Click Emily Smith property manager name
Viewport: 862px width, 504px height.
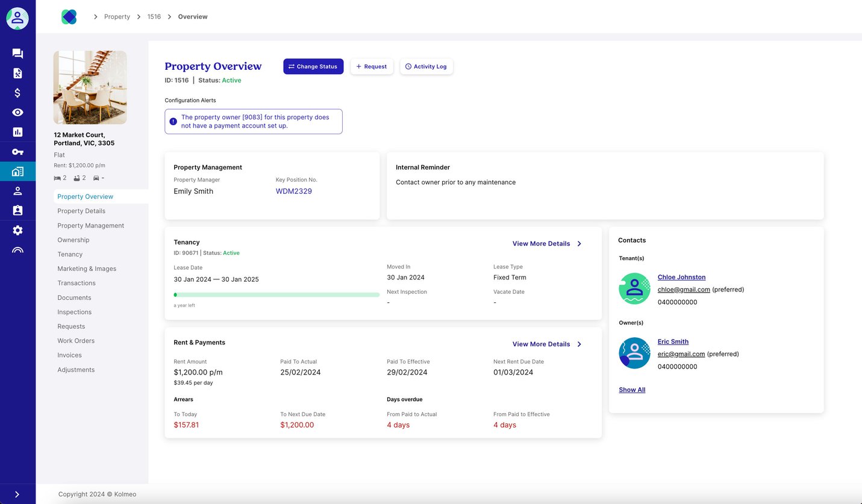pyautogui.click(x=193, y=191)
